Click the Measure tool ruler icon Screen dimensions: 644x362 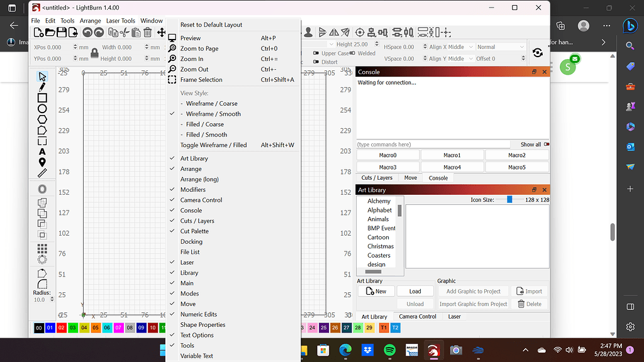click(42, 171)
